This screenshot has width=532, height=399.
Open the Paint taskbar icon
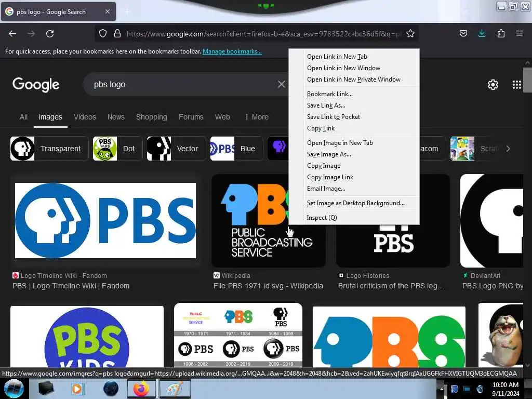[175, 389]
